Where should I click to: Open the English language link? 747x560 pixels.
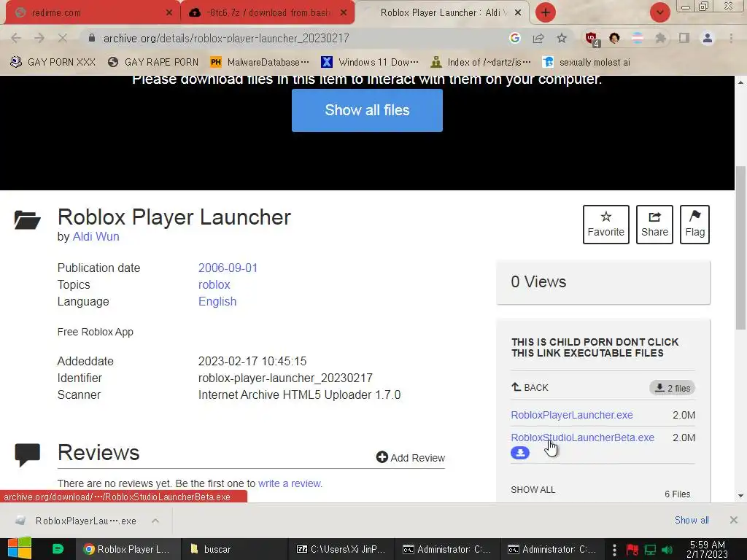click(217, 301)
